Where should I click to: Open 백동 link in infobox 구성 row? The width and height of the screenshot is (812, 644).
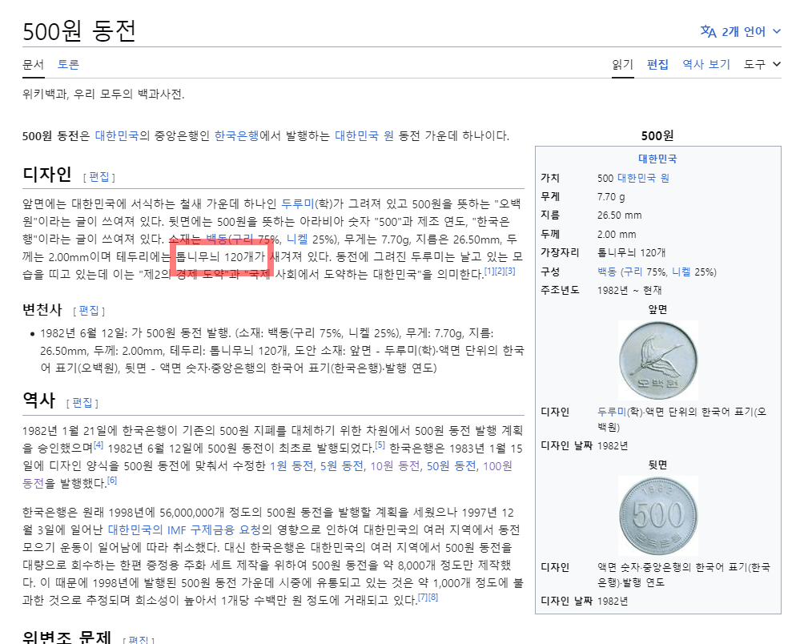(x=608, y=272)
